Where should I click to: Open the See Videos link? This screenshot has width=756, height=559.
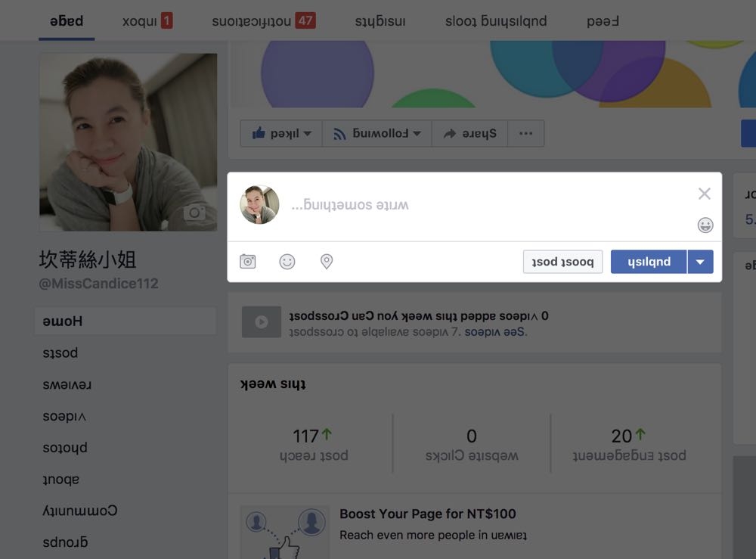pyautogui.click(x=496, y=332)
